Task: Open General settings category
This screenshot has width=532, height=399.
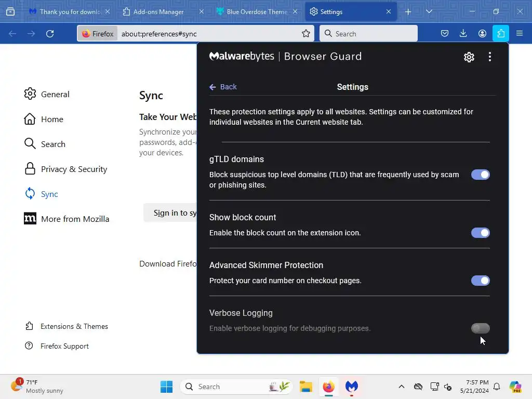Action: click(46, 94)
